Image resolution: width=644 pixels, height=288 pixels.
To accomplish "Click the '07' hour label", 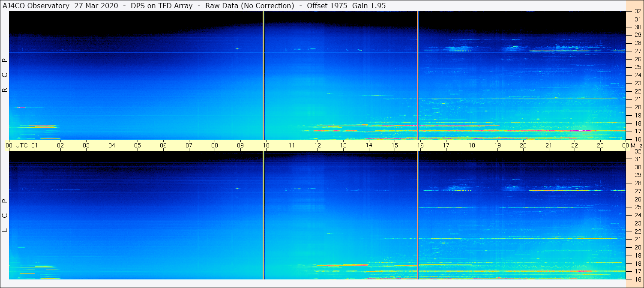I will pyautogui.click(x=189, y=145).
